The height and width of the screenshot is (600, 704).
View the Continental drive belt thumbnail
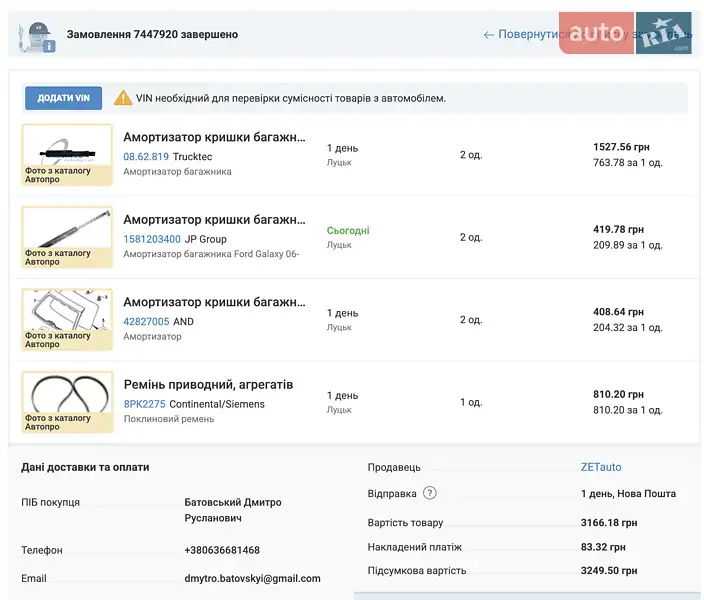67,401
